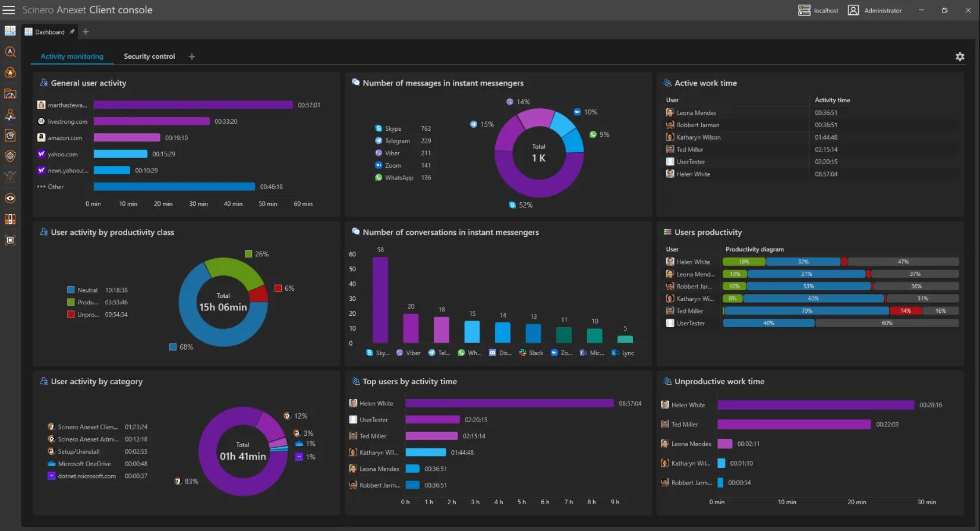Add a new console tab next to Dashboard
The height and width of the screenshot is (531, 980).
coord(86,32)
